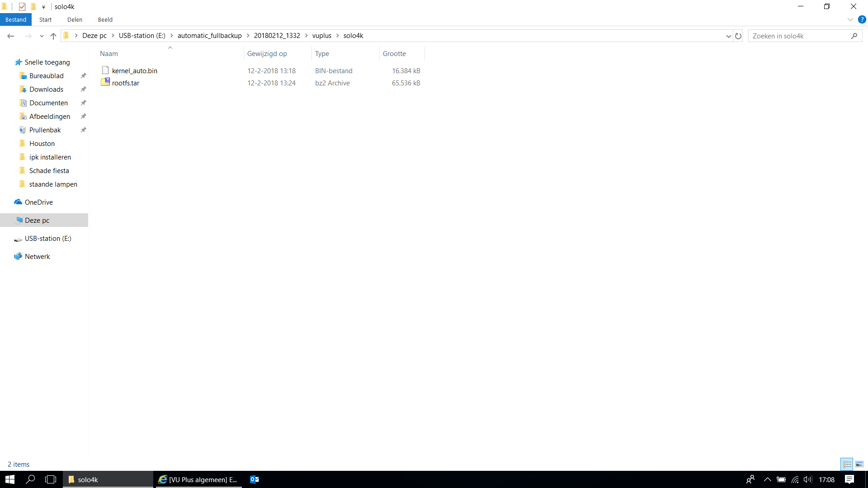Screen dimensions: 868x488
Task: Click Properties icon in quick access toolbar
Action: [22, 7]
